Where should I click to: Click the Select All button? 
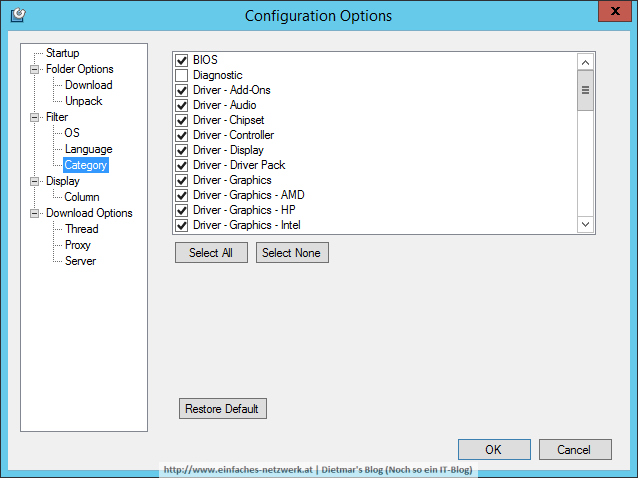pyautogui.click(x=211, y=253)
